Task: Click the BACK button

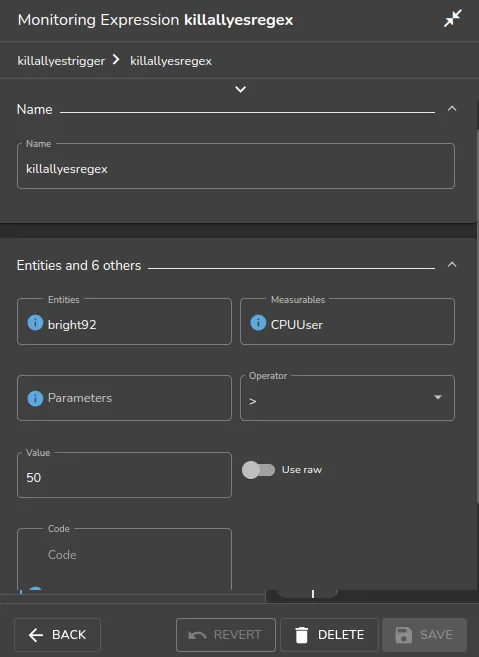Action: pyautogui.click(x=57, y=635)
